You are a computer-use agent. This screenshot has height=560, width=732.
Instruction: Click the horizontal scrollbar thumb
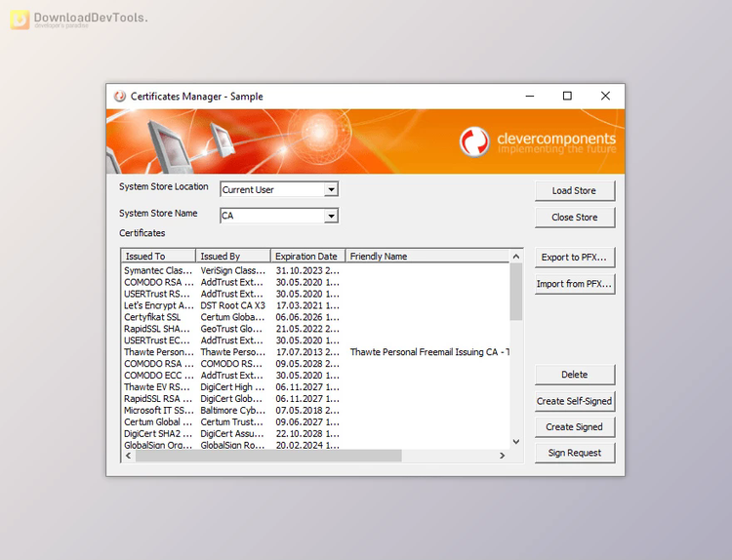[268, 456]
